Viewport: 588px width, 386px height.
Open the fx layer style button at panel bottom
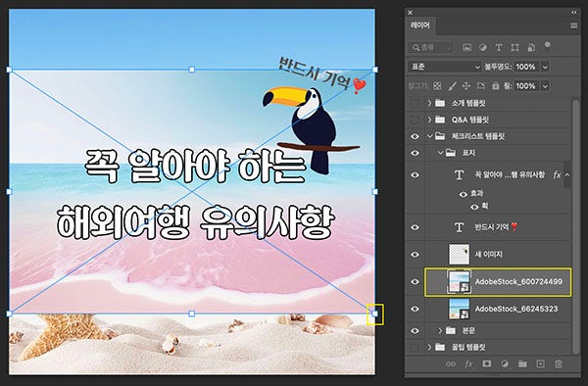click(x=468, y=363)
